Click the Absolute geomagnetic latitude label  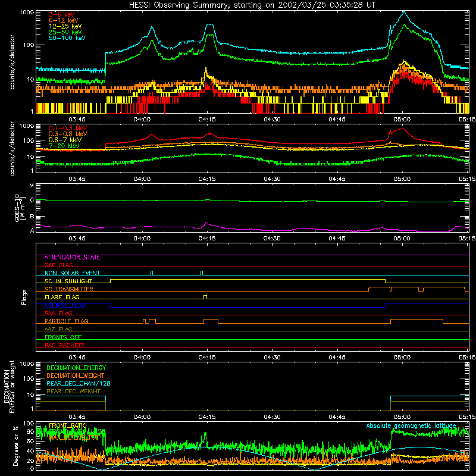click(411, 426)
